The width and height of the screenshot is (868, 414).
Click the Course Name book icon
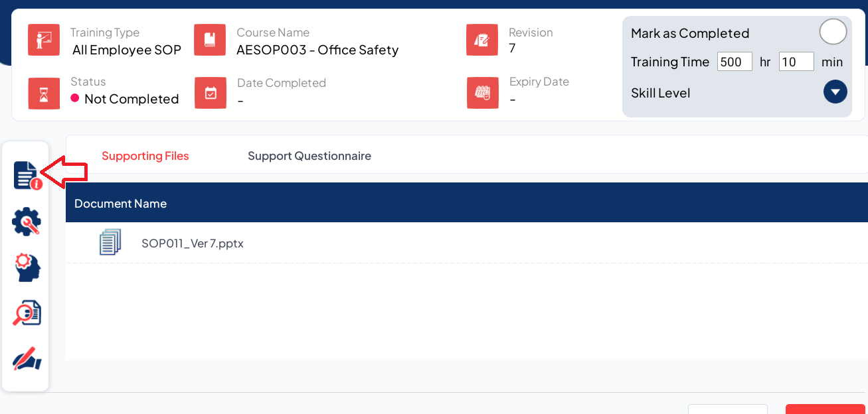click(x=210, y=40)
